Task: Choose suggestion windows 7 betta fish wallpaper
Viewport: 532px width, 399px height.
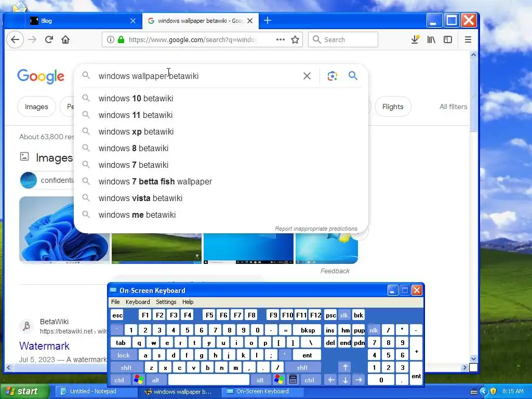Action: tap(220, 181)
